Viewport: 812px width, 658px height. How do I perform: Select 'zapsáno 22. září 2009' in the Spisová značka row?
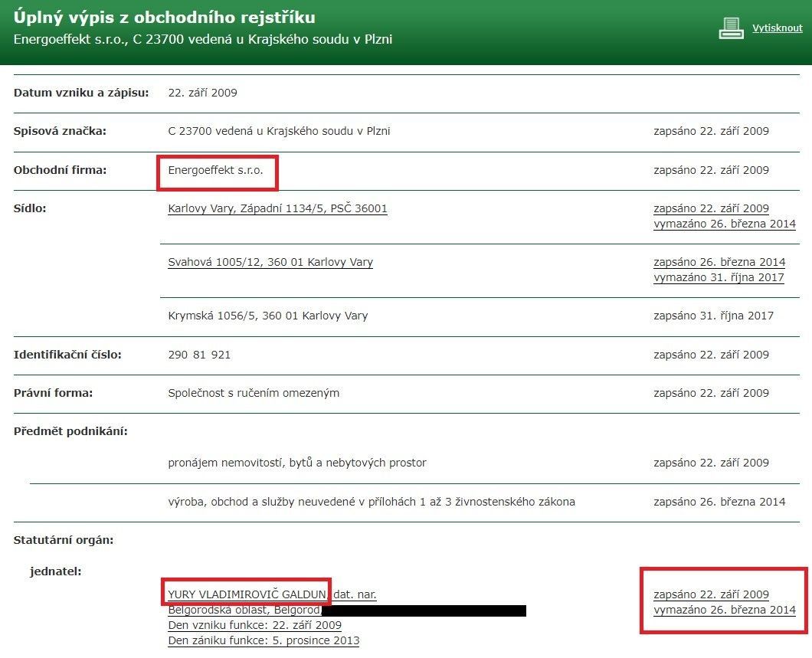711,131
